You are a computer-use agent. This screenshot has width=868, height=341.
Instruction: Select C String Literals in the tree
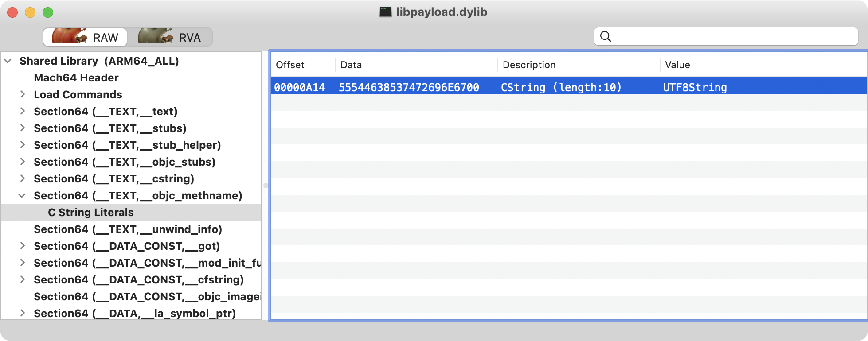pyautogui.click(x=90, y=213)
